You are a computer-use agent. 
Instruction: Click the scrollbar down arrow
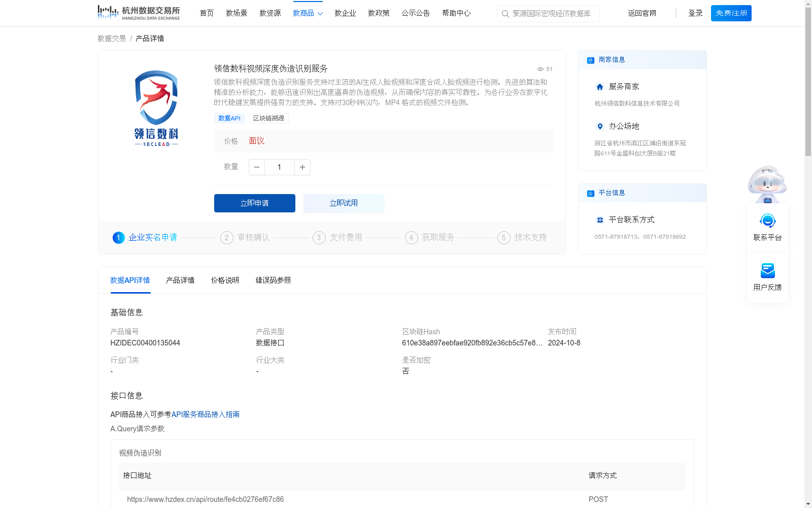[808, 504]
